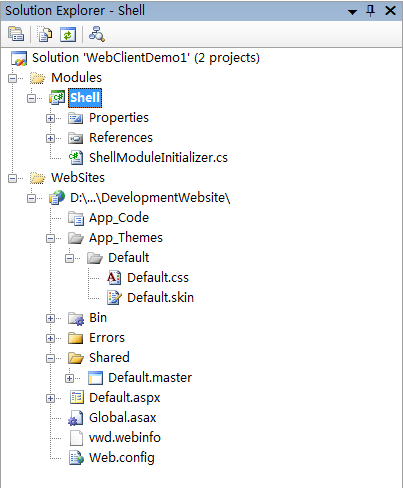Expand the Default.aspx node
403x488 pixels.
(x=51, y=399)
